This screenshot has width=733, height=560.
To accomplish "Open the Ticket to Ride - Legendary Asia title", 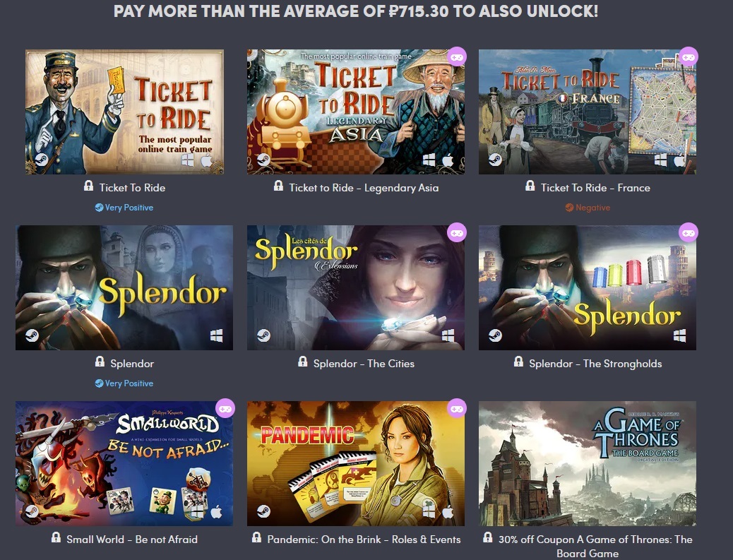I will tap(364, 188).
